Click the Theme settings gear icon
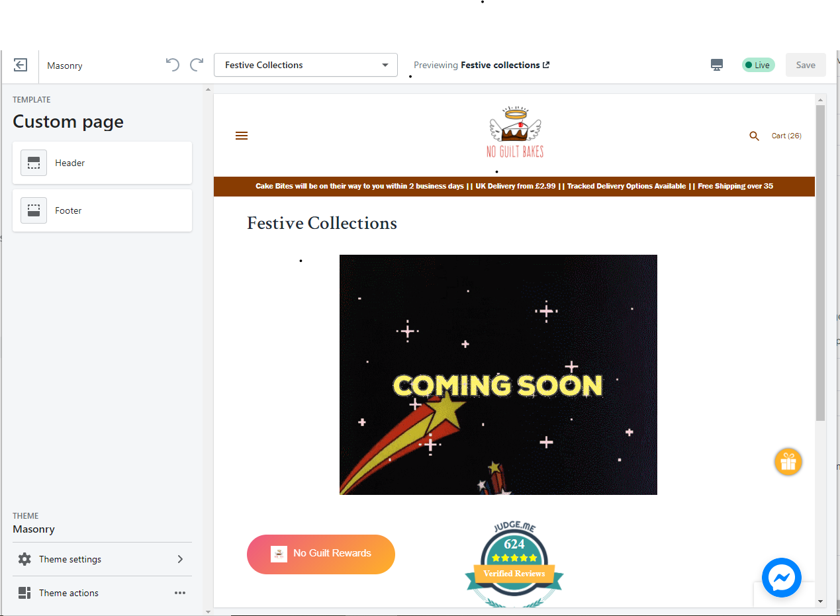This screenshot has height=616, width=840. pos(24,559)
